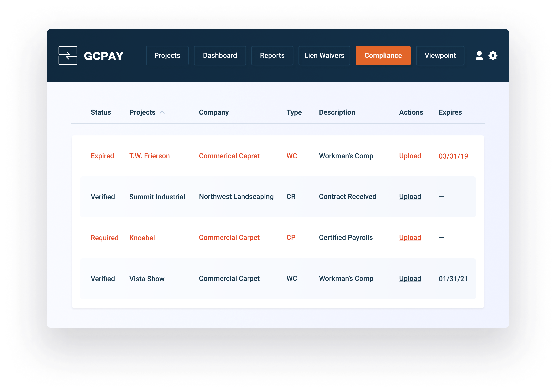Click the Contract Received description
The image size is (556, 392).
pyautogui.click(x=347, y=197)
